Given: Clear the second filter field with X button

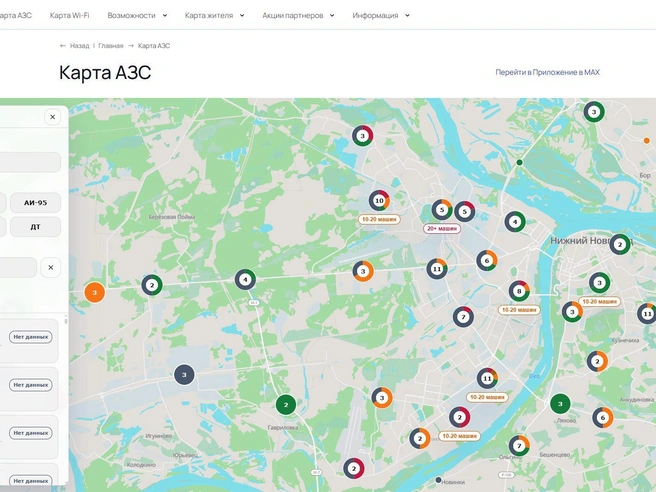Looking at the screenshot, I should click(x=51, y=267).
